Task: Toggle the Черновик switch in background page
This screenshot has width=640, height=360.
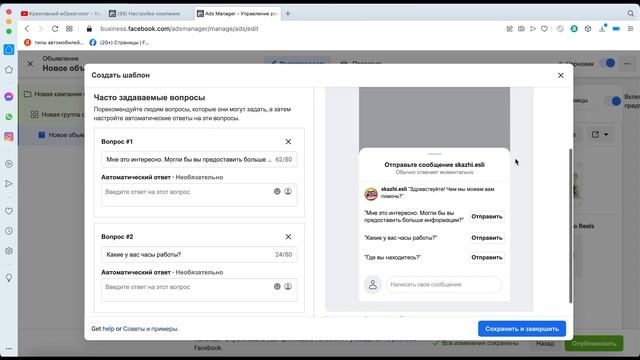Action: pos(608,63)
